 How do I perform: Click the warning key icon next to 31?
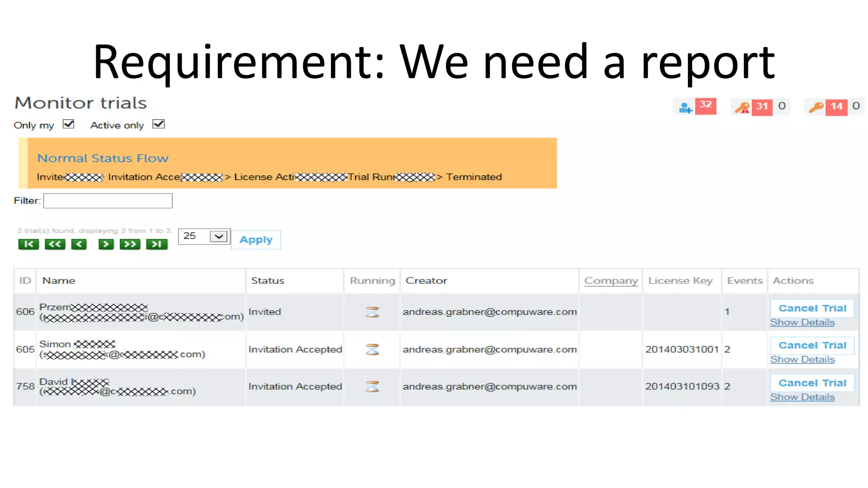pos(742,108)
